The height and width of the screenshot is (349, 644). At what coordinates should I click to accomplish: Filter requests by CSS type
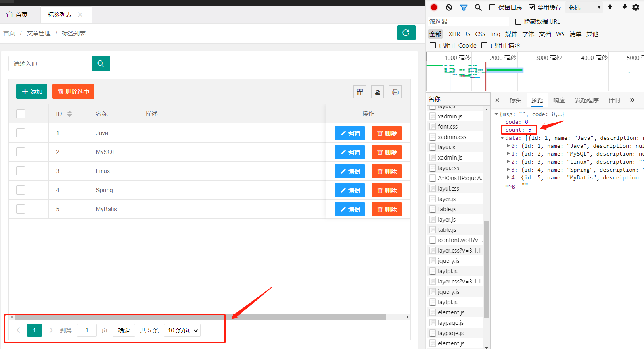coord(480,34)
